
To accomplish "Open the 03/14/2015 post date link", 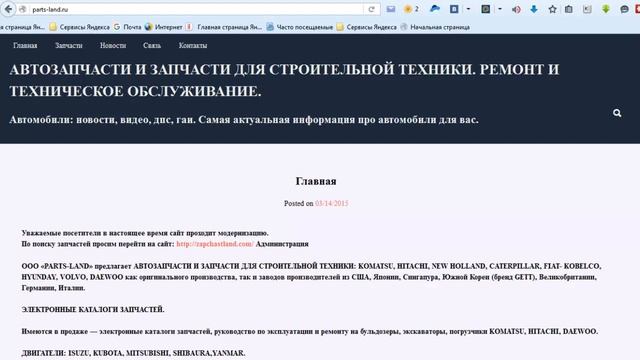I will (331, 203).
